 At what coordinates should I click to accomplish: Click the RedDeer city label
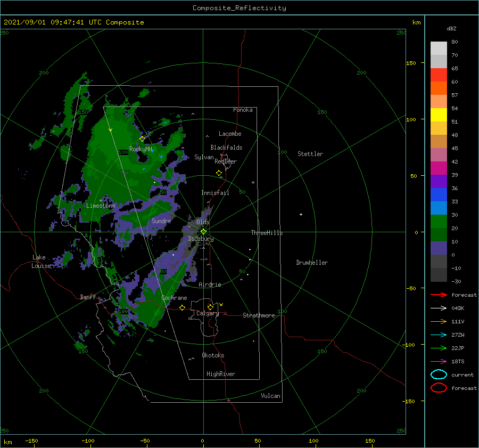coord(226,161)
